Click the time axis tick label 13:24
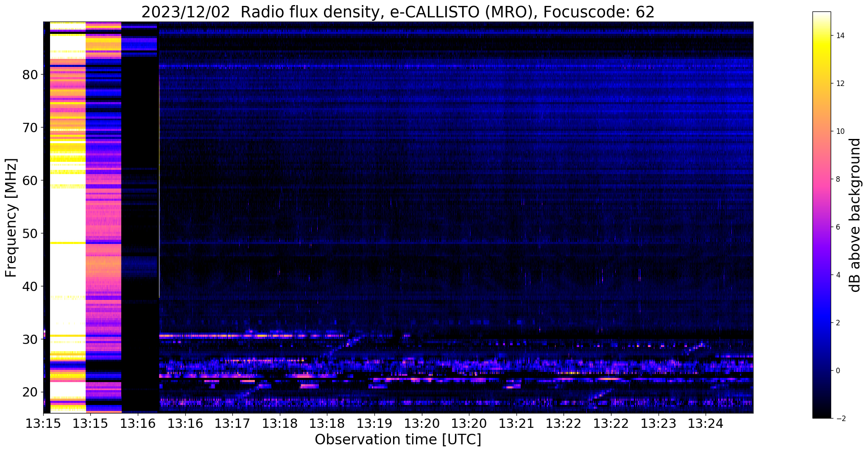Image resolution: width=868 pixels, height=452 pixels. click(x=706, y=423)
